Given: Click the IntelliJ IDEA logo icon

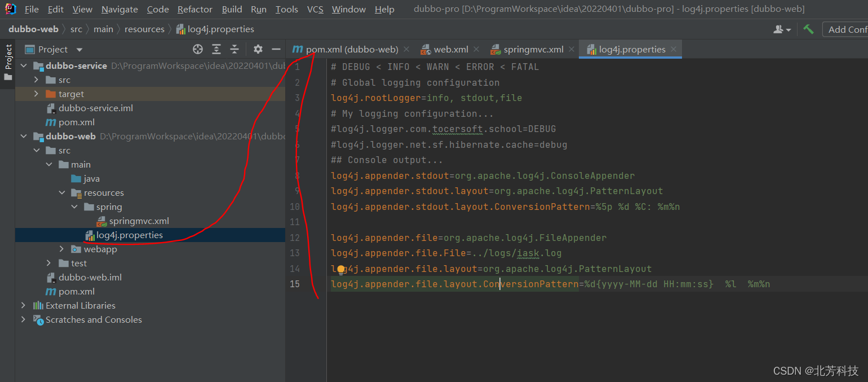Looking at the screenshot, I should coord(10,9).
